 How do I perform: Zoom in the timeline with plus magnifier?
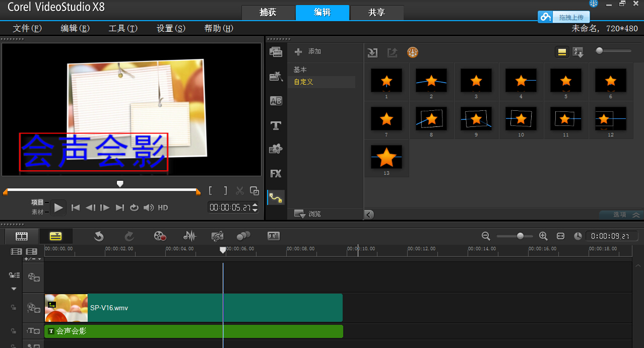click(x=543, y=236)
